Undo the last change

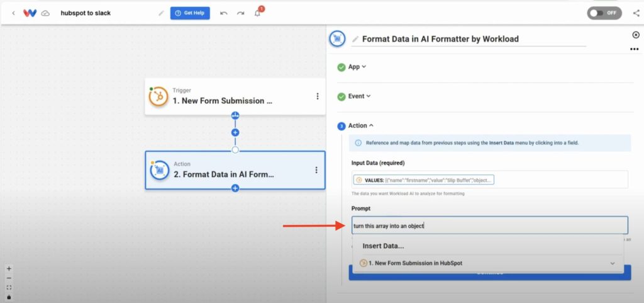tap(223, 13)
